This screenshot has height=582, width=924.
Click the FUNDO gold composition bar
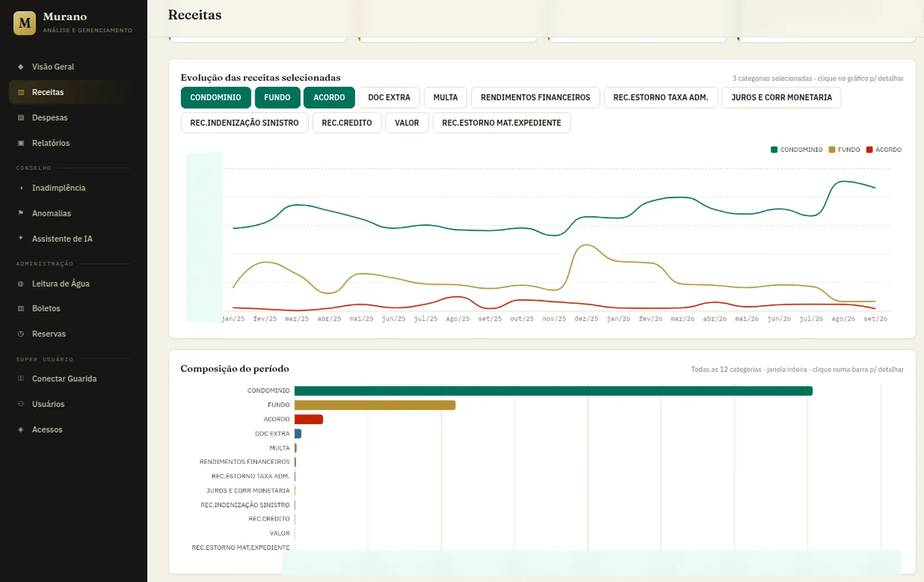coord(375,405)
